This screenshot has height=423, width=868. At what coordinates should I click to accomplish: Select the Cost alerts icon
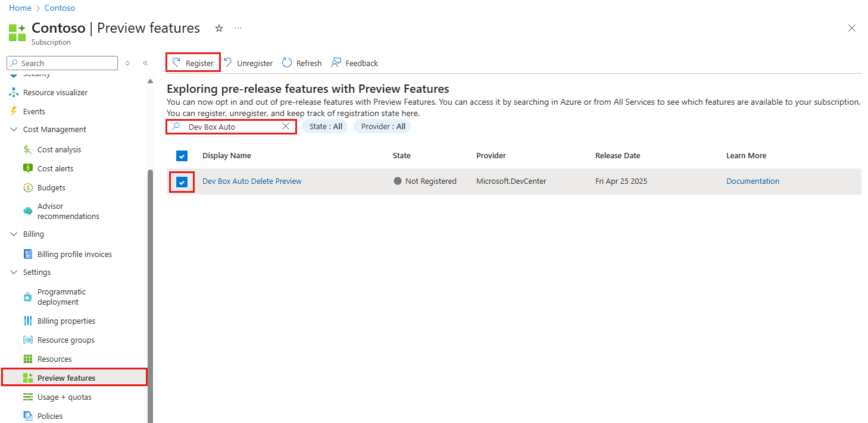27,168
